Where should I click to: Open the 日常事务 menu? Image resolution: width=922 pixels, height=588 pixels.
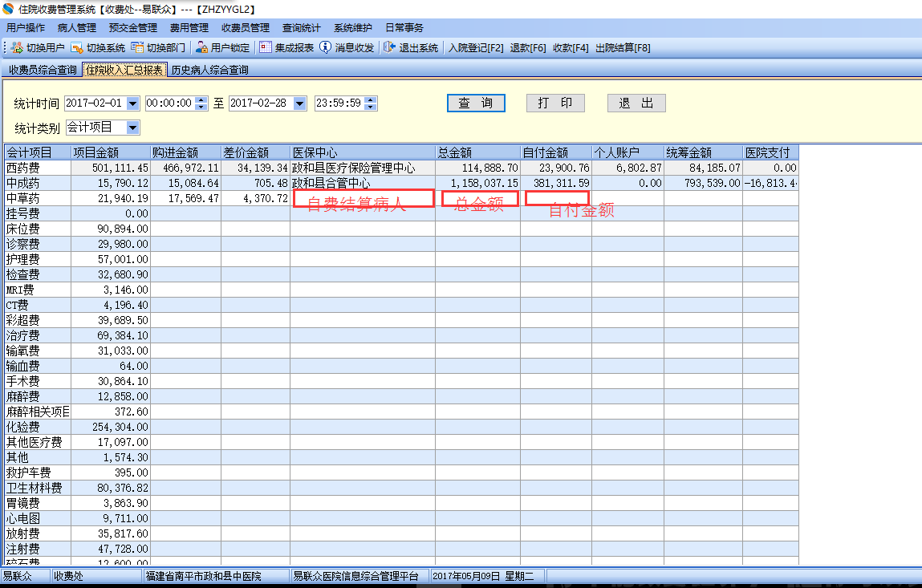(x=404, y=27)
